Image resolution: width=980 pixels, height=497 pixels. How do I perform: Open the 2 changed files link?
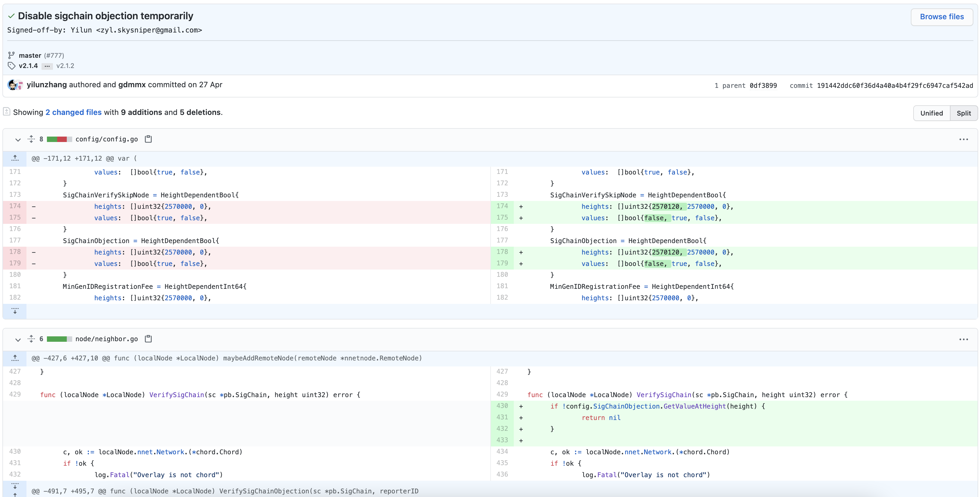[73, 112]
